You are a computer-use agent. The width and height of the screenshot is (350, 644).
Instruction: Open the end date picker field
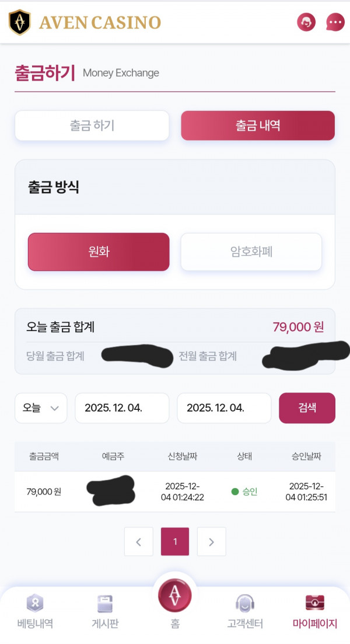224,408
